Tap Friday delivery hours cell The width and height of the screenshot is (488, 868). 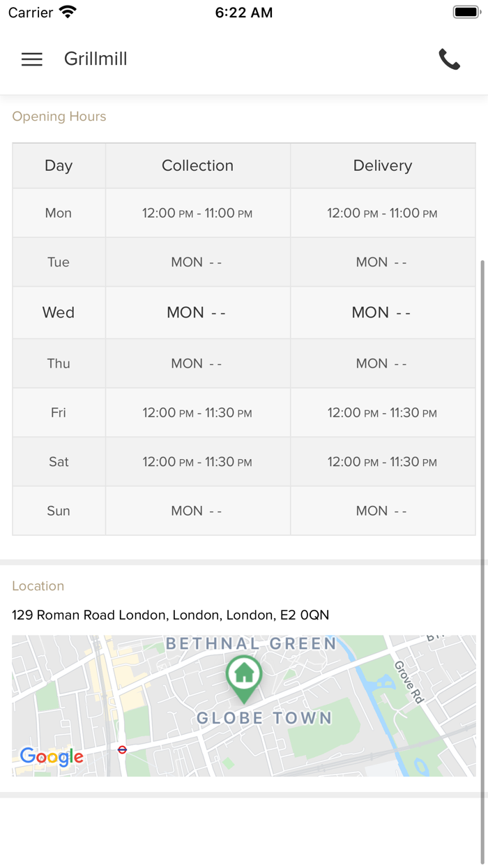(x=383, y=412)
